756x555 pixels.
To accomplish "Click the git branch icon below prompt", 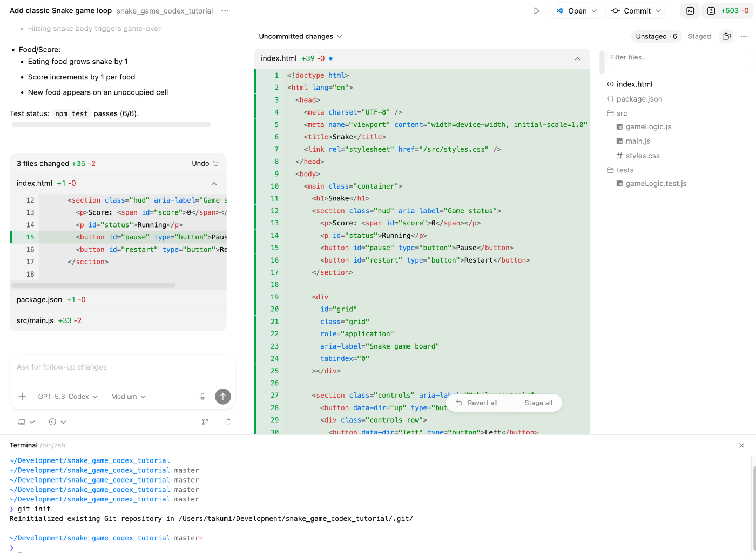I will point(205,422).
